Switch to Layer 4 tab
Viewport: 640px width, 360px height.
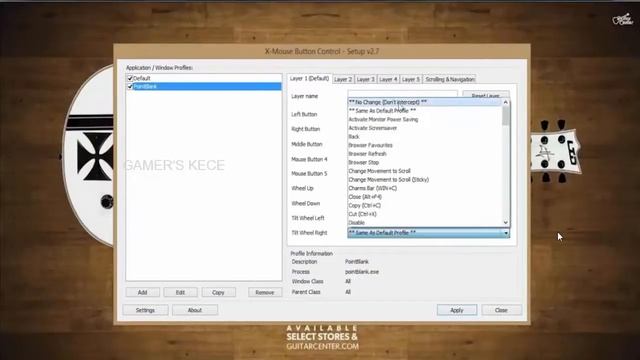point(388,79)
